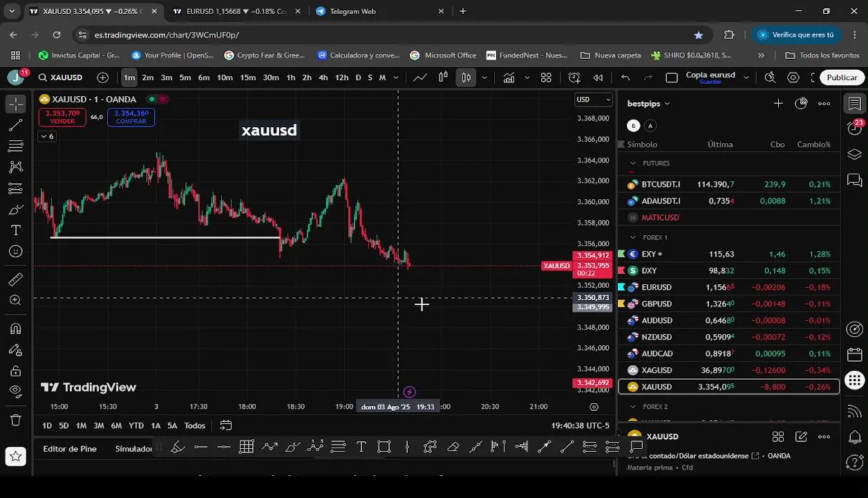Viewport: 868px width, 498px height.
Task: Click the VENDER sell price button
Action: 62,117
